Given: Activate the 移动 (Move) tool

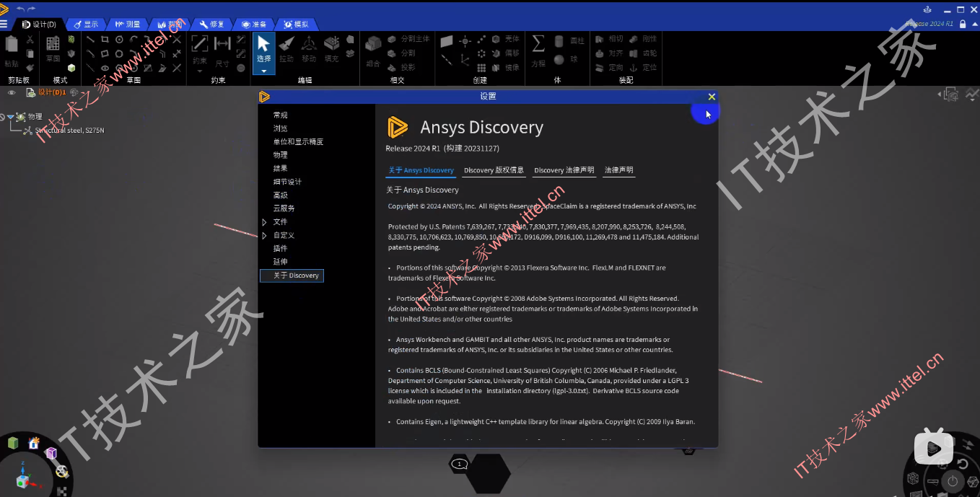Looking at the screenshot, I should [x=309, y=49].
